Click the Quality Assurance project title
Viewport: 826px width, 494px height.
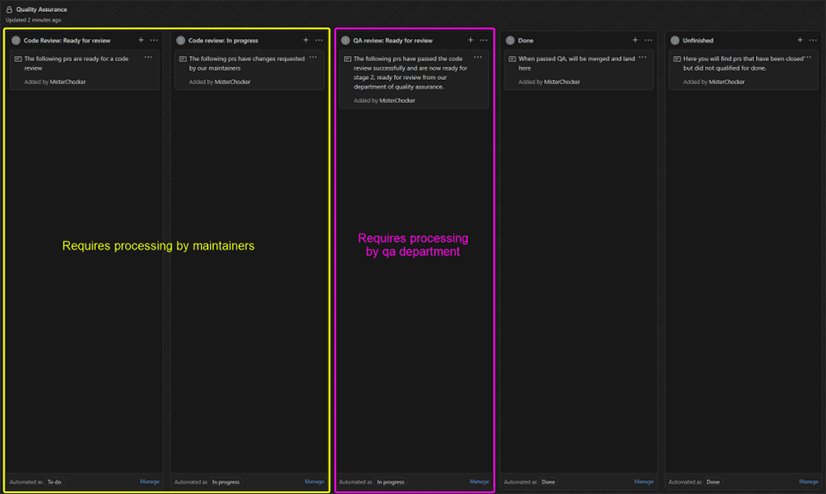[41, 9]
